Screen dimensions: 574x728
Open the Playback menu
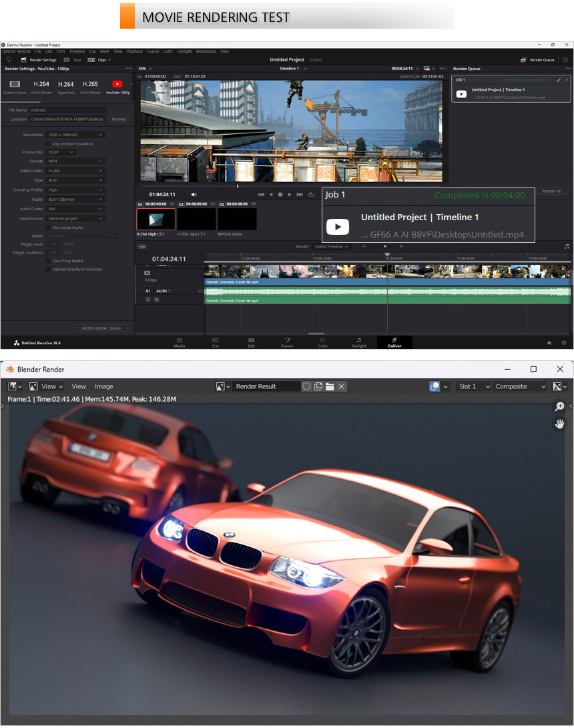[135, 51]
